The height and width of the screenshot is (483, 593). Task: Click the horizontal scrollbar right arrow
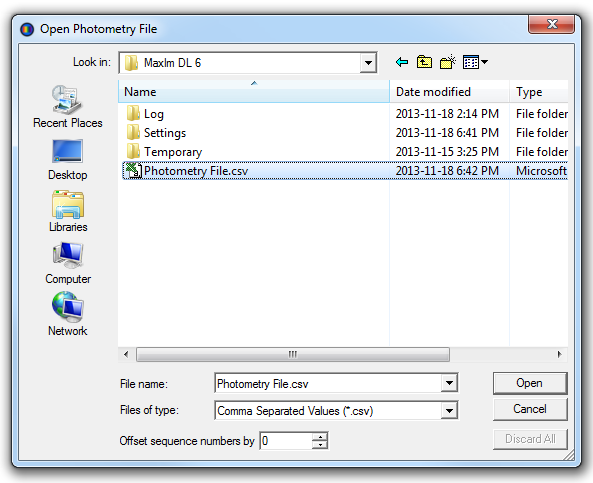point(559,354)
